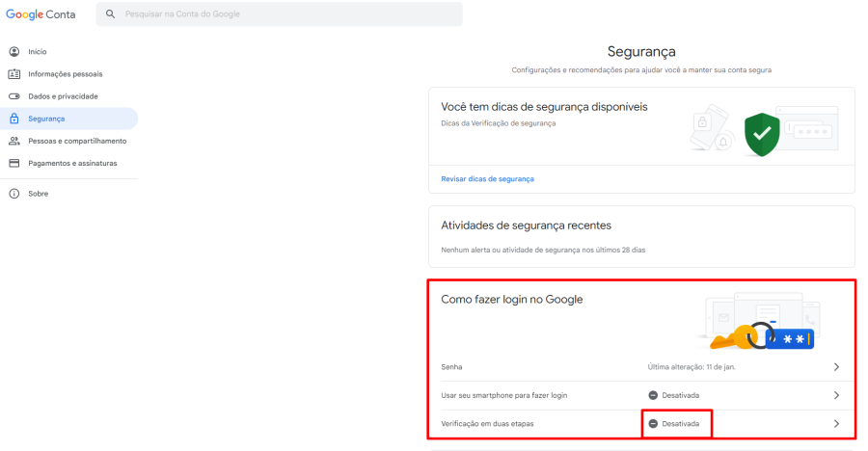The height and width of the screenshot is (451, 868).
Task: Click the search magnifier icon
Action: pyautogui.click(x=111, y=14)
